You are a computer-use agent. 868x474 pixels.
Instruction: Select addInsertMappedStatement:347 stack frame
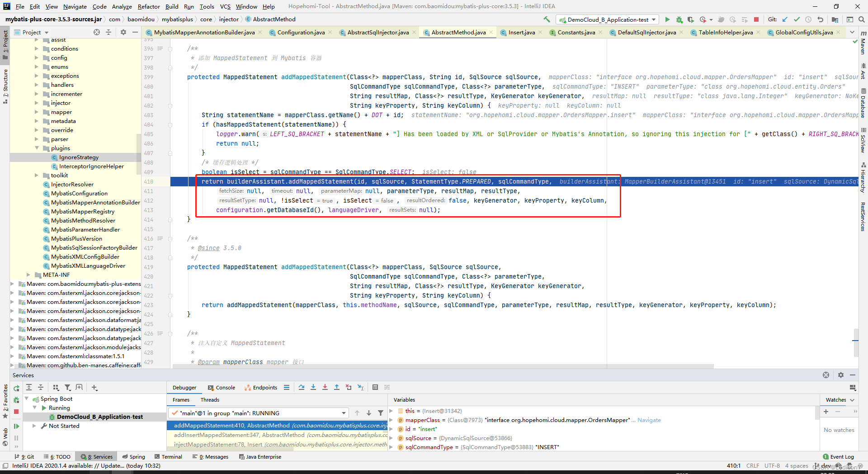click(x=277, y=435)
